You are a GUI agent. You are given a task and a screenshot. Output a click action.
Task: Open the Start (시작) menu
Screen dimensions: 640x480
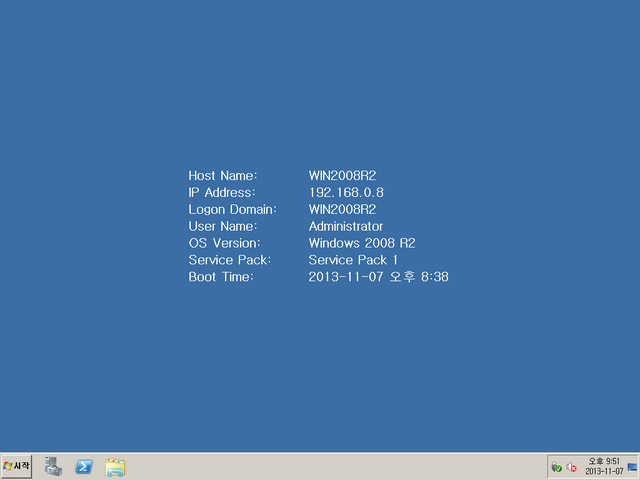pyautogui.click(x=16, y=466)
